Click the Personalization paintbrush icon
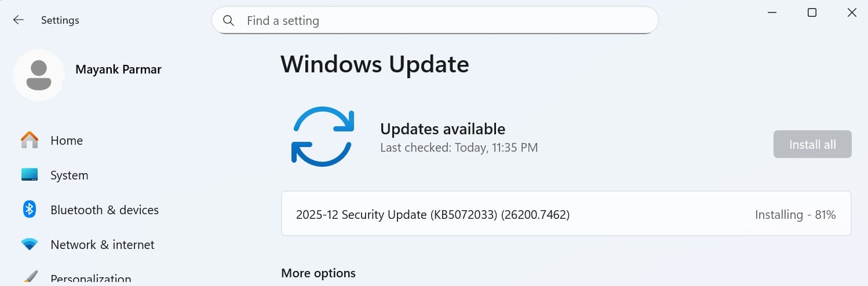 pos(30,277)
